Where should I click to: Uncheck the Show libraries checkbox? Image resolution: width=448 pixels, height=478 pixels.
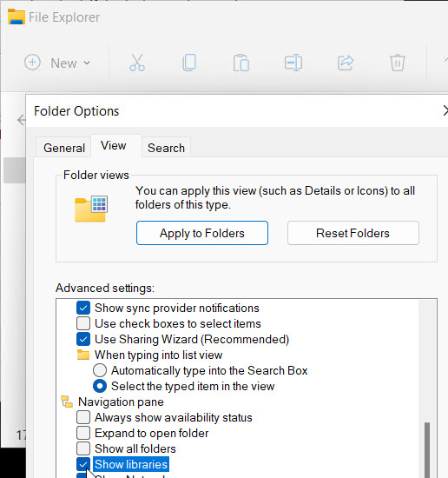83,464
